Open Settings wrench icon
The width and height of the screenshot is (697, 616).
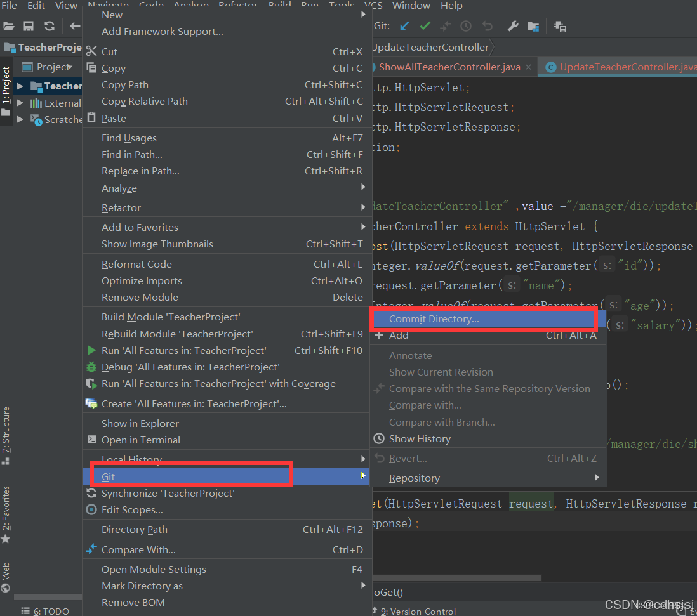pos(513,26)
